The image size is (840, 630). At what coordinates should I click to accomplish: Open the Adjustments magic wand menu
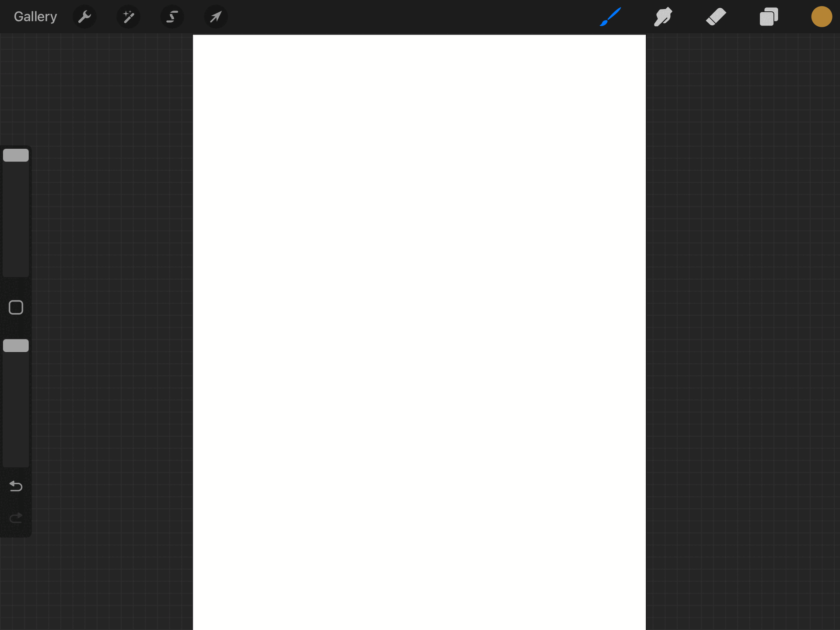(x=128, y=17)
